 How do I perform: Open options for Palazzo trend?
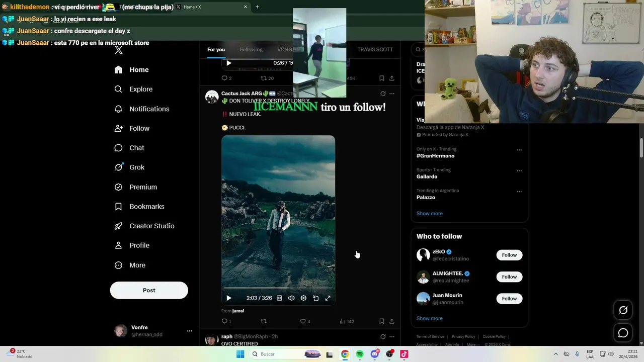pos(519,192)
